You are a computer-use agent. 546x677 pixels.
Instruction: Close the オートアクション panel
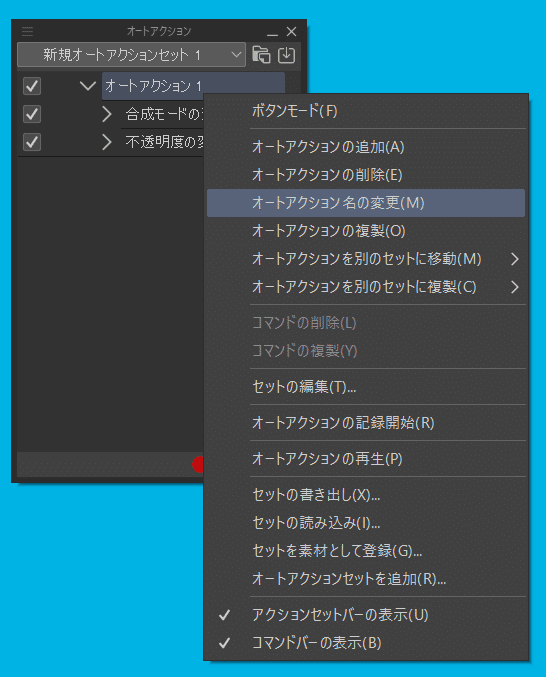click(292, 32)
